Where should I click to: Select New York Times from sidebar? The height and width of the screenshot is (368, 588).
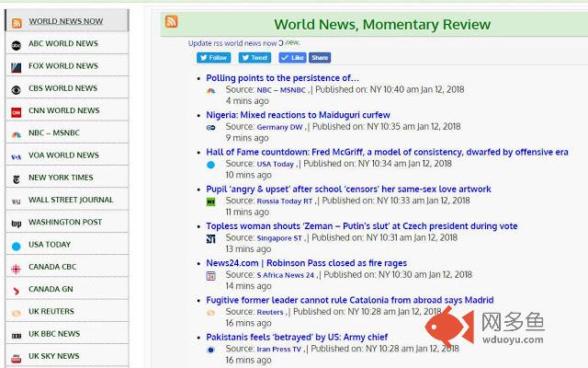(67, 178)
